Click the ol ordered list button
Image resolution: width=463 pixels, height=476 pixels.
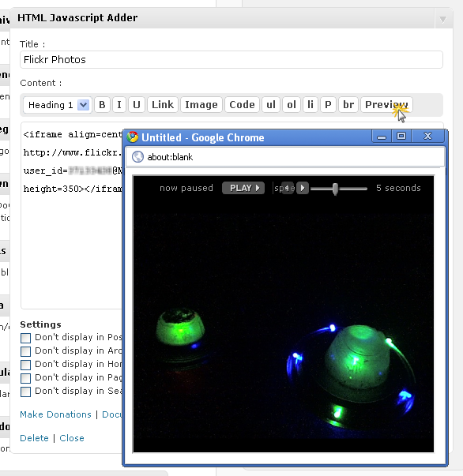pyautogui.click(x=292, y=105)
